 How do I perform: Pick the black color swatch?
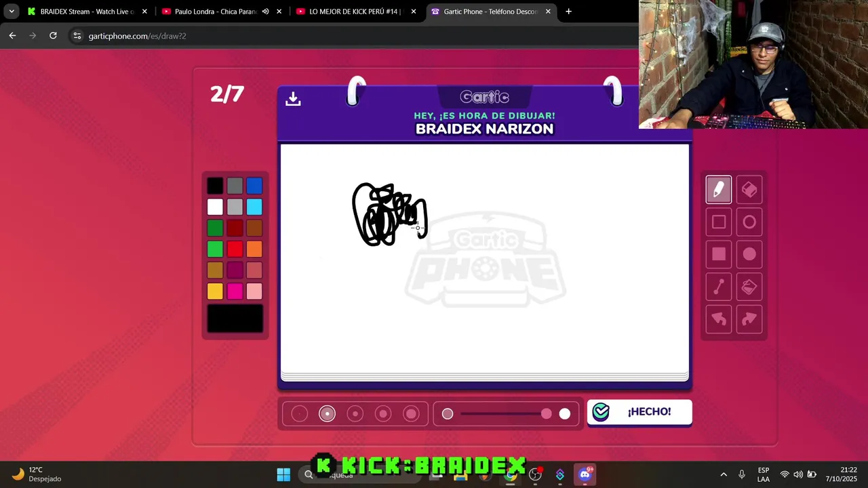(215, 186)
